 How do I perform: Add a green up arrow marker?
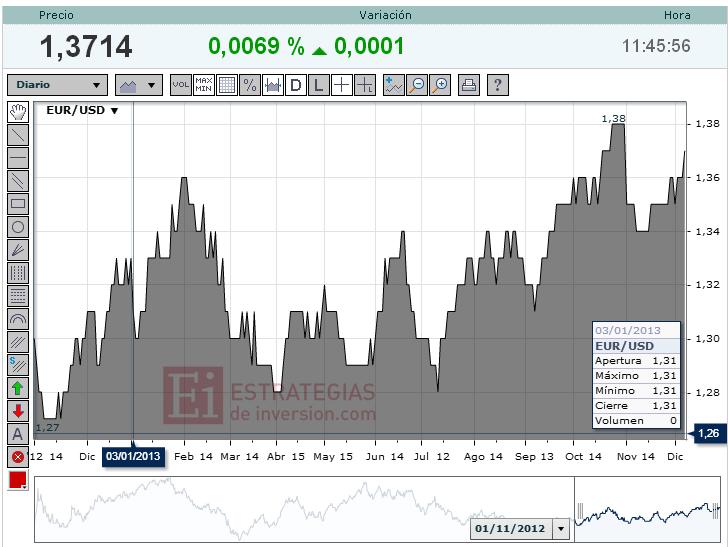pyautogui.click(x=17, y=388)
